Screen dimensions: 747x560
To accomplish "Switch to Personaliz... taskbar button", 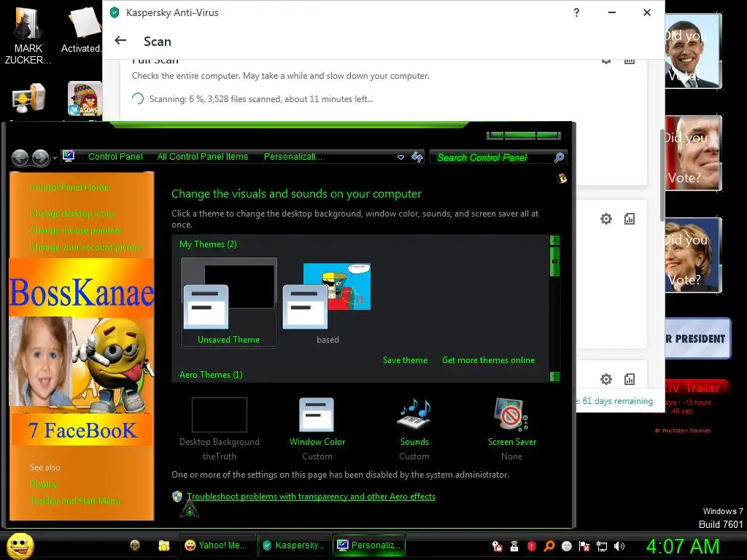I will click(x=368, y=545).
